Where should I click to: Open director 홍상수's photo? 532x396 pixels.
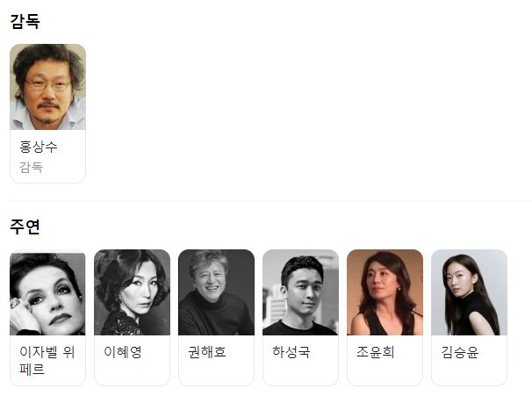(47, 87)
